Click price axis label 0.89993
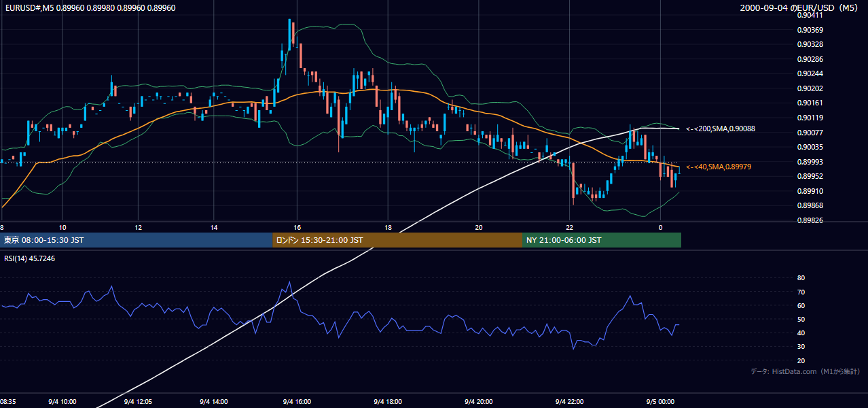This screenshot has width=868, height=408. tap(810, 162)
